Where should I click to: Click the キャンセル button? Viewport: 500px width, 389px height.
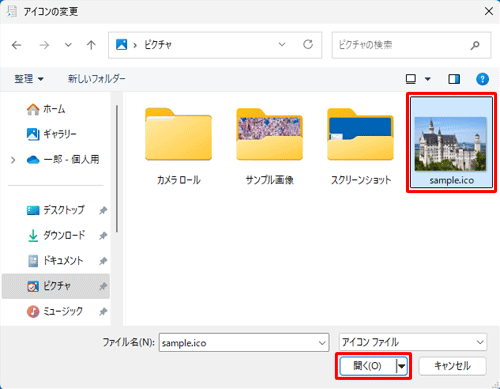pos(452,366)
